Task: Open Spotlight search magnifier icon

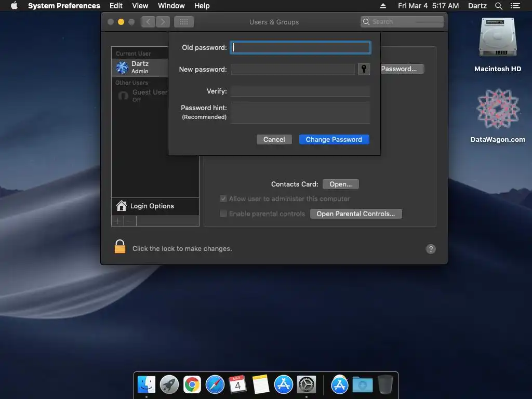Action: [498, 6]
